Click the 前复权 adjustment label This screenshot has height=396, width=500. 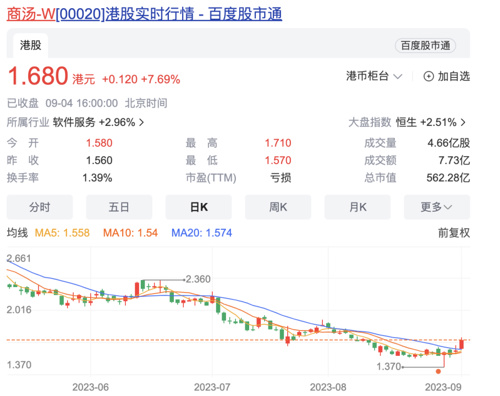(454, 233)
